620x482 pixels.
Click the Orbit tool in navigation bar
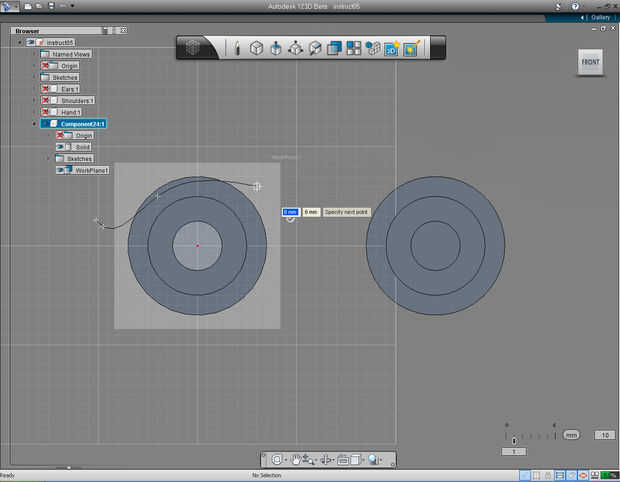tap(277, 459)
